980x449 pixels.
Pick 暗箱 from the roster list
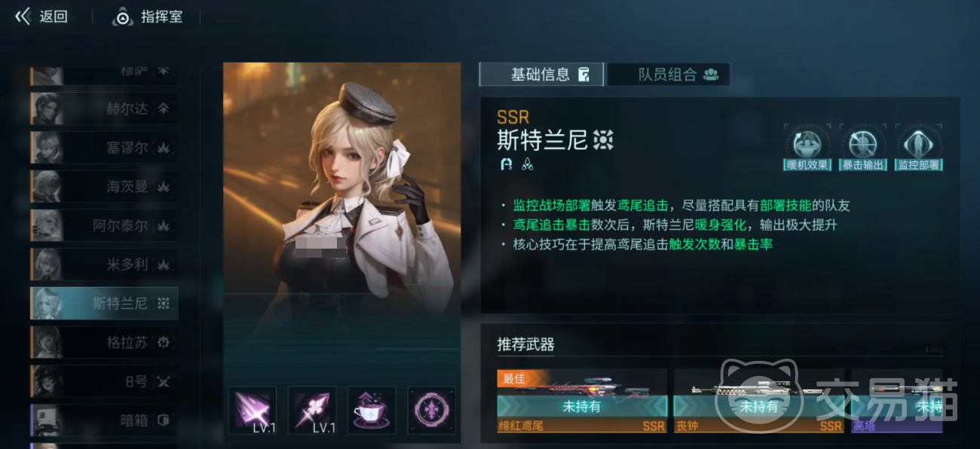point(104,420)
